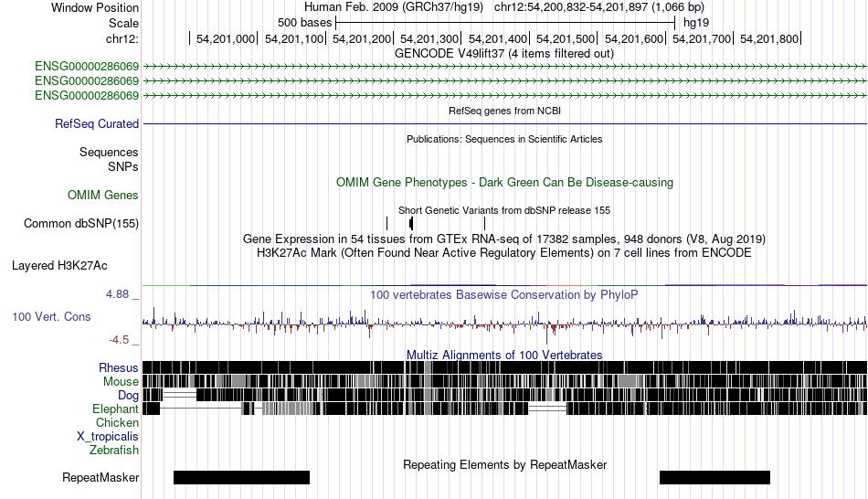Click the Zebrafish species label
868x499 pixels.
point(114,450)
